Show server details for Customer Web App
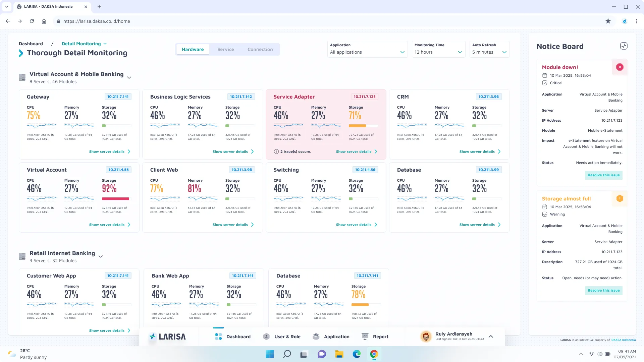 point(110,331)
